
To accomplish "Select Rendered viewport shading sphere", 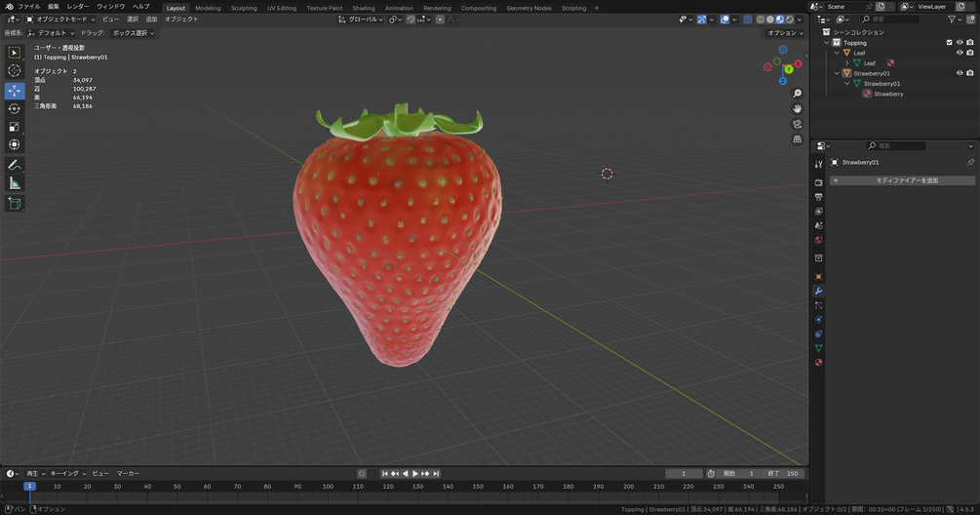I will pyautogui.click(x=790, y=20).
